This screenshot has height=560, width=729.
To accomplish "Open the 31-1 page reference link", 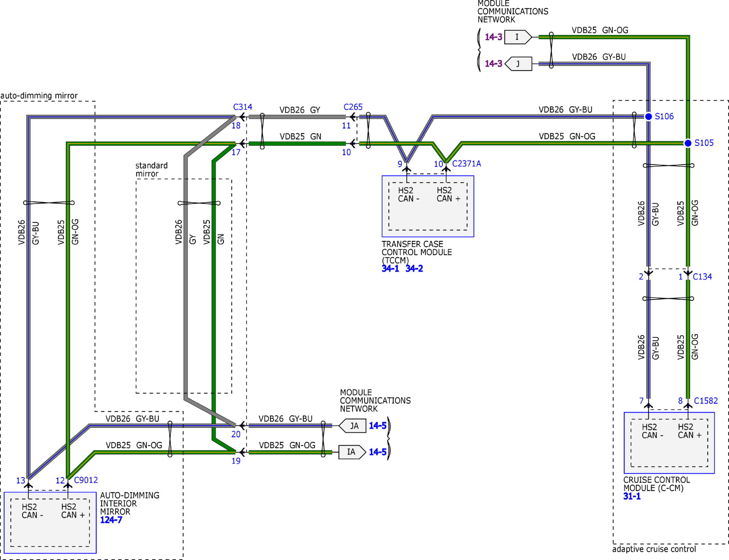I will click(x=632, y=496).
